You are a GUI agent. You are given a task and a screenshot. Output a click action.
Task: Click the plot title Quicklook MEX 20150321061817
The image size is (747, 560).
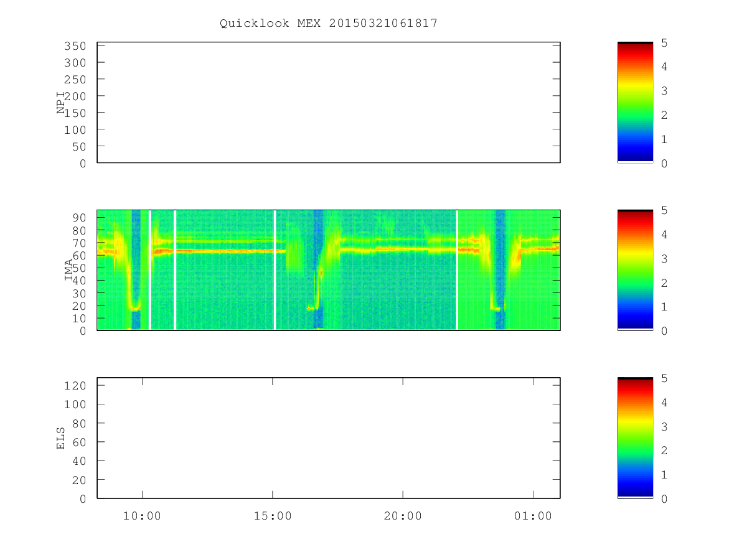click(x=329, y=23)
